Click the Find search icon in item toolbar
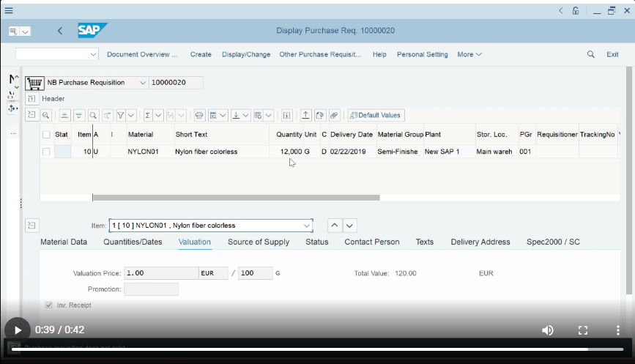This screenshot has width=635, height=364. 93,116
